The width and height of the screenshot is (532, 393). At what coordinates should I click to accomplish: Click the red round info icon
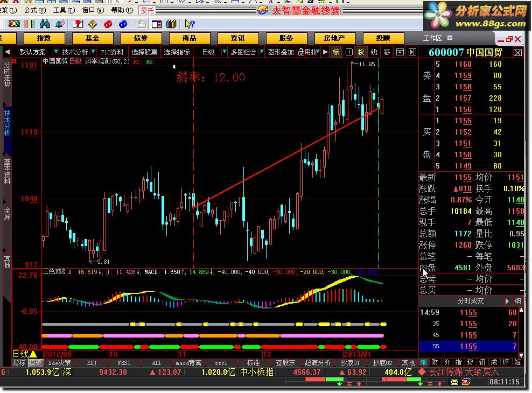pyautogui.click(x=108, y=24)
